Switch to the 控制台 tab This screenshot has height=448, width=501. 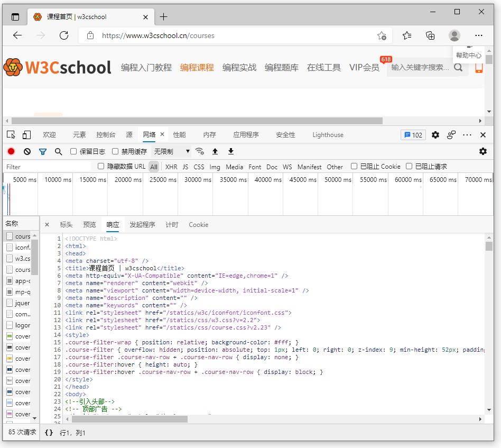pos(106,135)
